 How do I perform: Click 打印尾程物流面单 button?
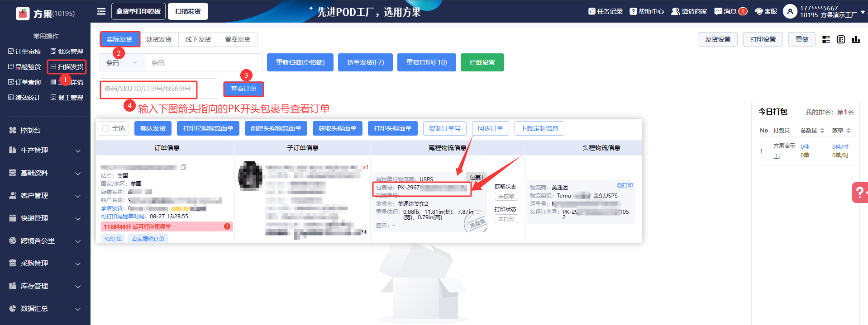click(x=208, y=128)
